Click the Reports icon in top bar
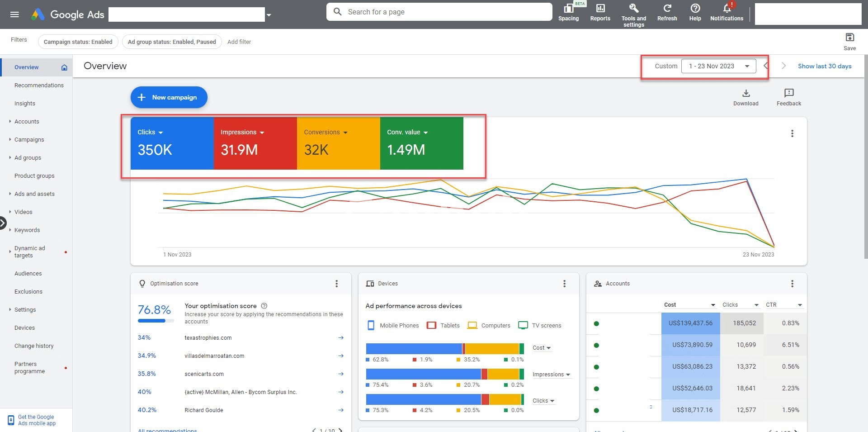Image resolution: width=868 pixels, height=432 pixels. pyautogui.click(x=600, y=9)
